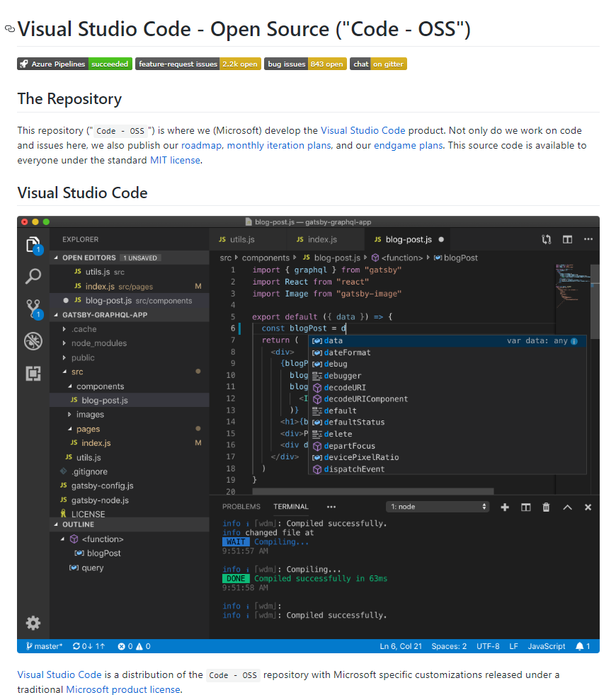Image resolution: width=616 pixels, height=695 pixels.
Task: Open the Debug icon in activity bar
Action: point(33,341)
